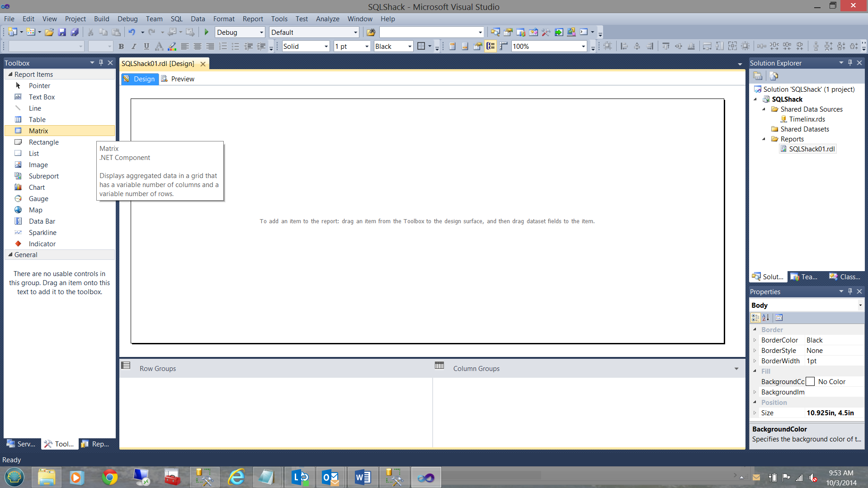Select the Chart item in Toolbox
This screenshot has width=868, height=488.
(37, 187)
